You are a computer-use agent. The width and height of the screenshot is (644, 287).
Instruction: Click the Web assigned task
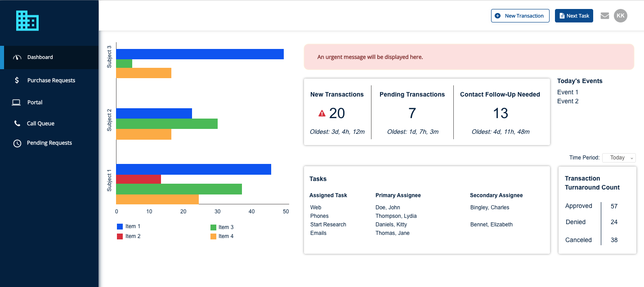coord(316,208)
